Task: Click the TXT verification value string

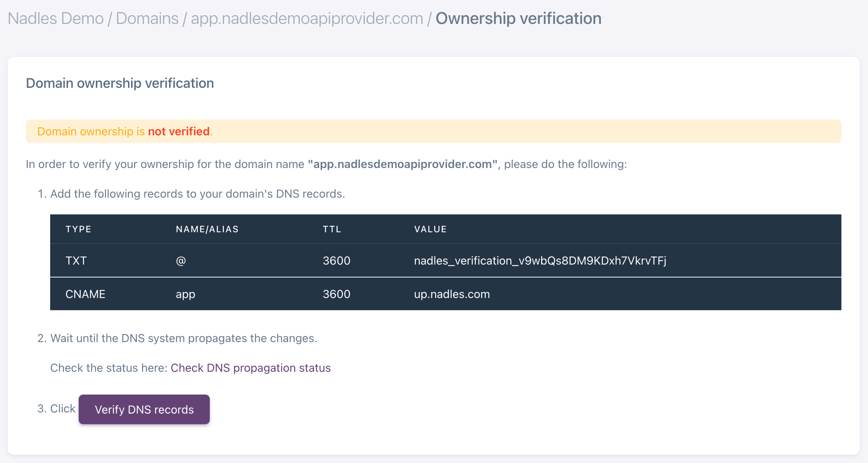Action: pos(540,261)
